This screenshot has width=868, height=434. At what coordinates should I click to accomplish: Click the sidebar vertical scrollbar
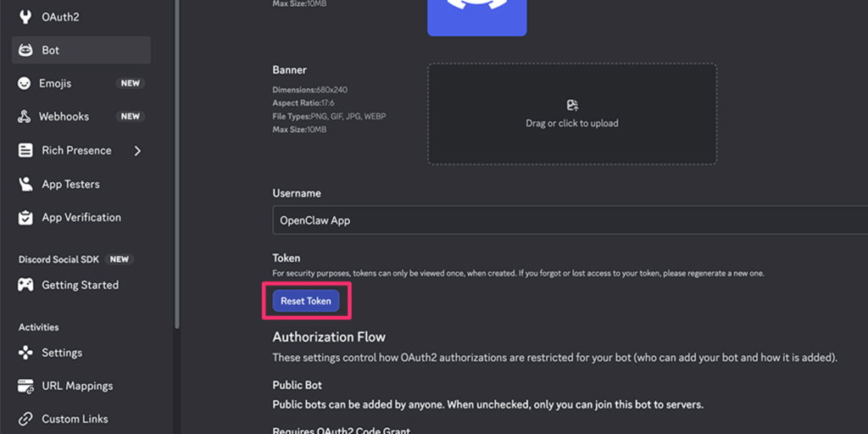(x=176, y=170)
